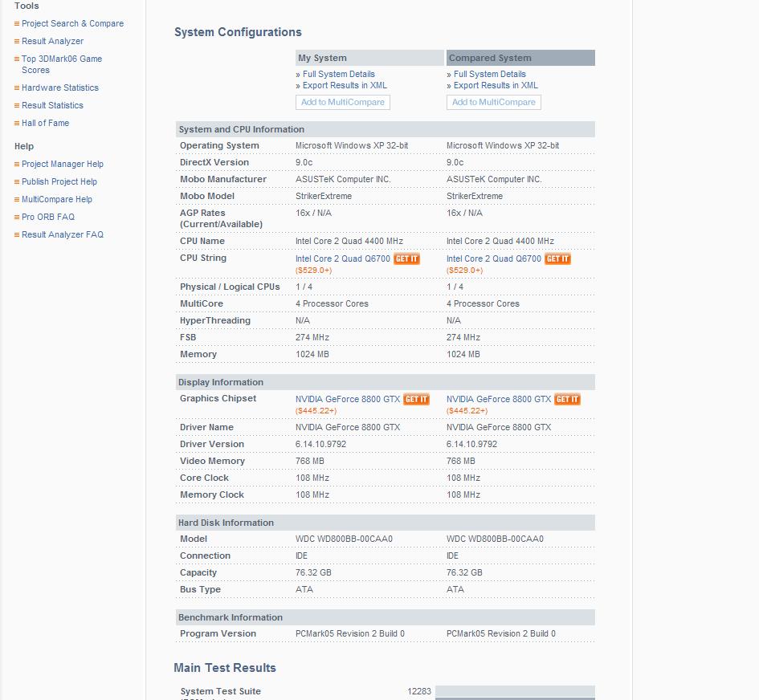View Full System Details for Compared System
Image resolution: width=759 pixels, height=700 pixels.
click(489, 74)
